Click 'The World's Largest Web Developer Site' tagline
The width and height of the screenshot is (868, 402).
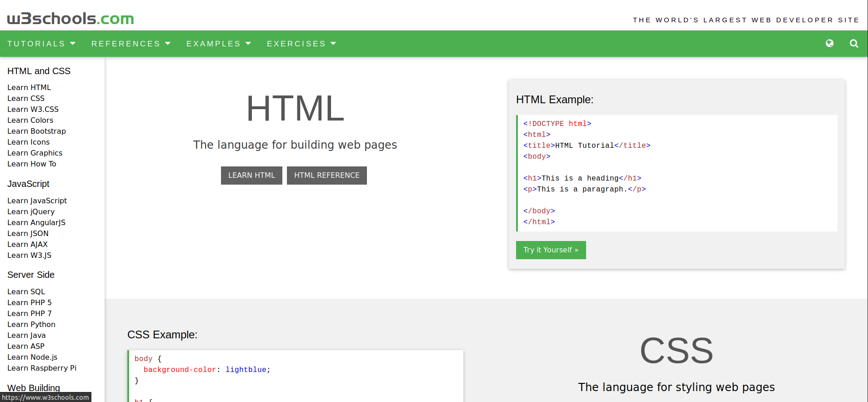click(746, 20)
